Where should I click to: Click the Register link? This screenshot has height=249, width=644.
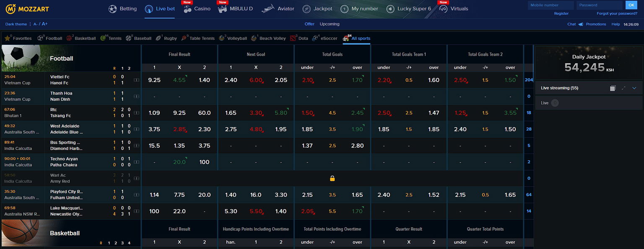pos(561,13)
